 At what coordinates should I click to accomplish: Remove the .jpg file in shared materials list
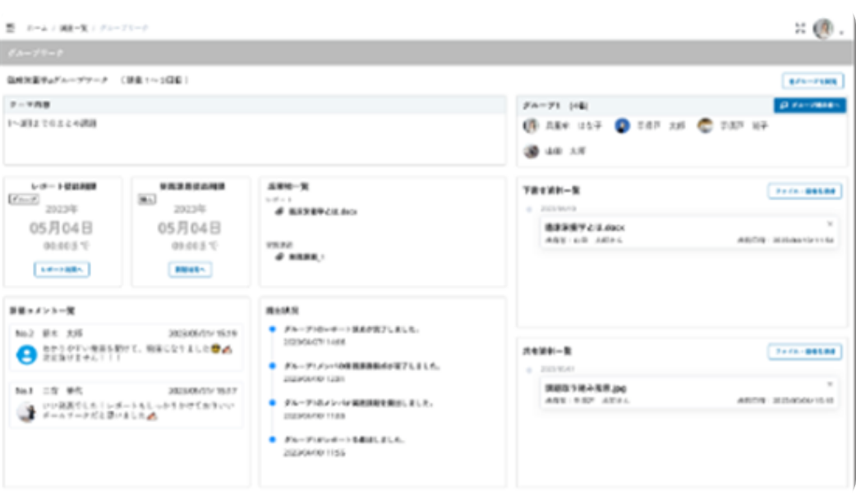click(x=829, y=384)
